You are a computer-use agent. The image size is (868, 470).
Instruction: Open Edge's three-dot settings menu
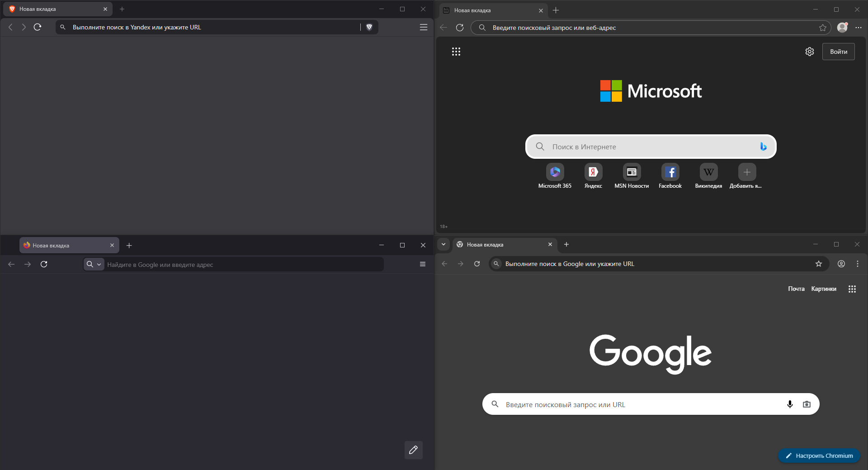point(859,28)
